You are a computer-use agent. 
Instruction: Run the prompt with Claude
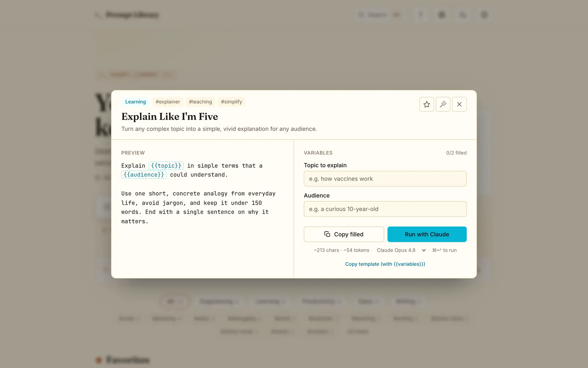click(427, 234)
